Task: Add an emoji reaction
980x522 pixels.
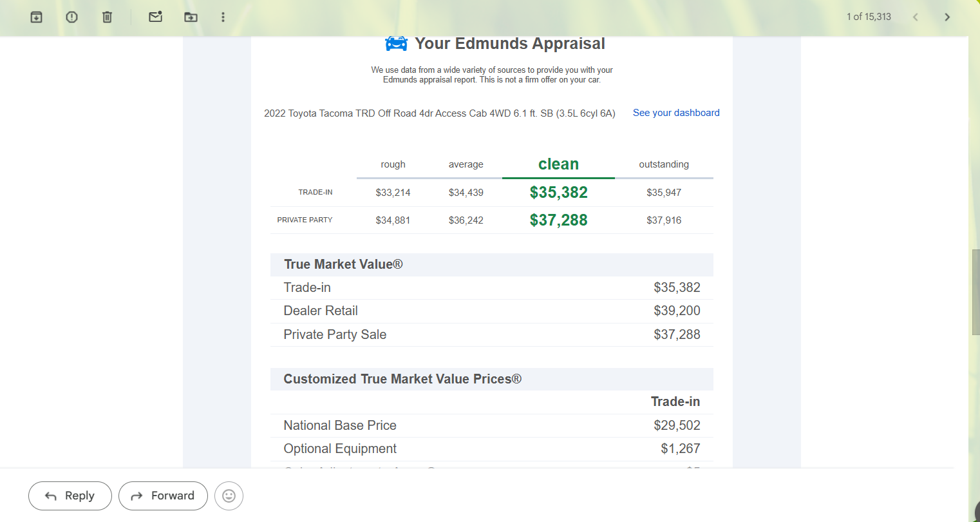Action: point(229,496)
